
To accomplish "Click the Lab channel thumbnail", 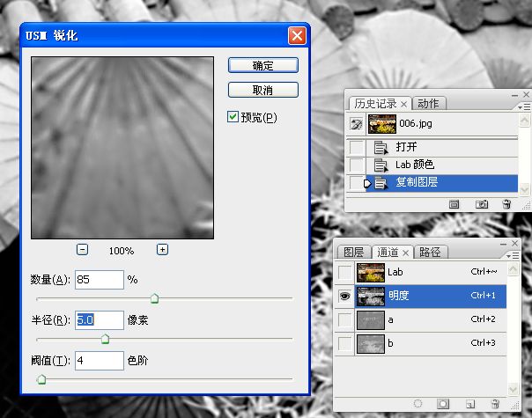I will (371, 273).
